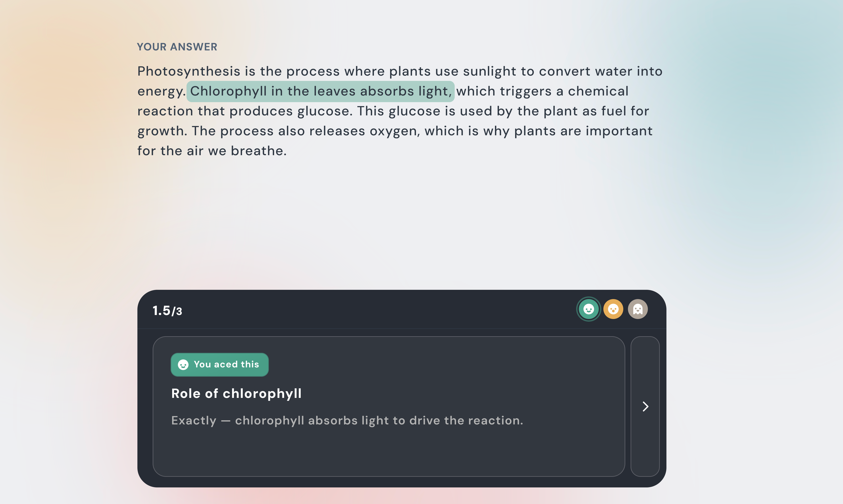Click 'which triggers a chemical' after the highlight
843x504 pixels.
coord(542,91)
